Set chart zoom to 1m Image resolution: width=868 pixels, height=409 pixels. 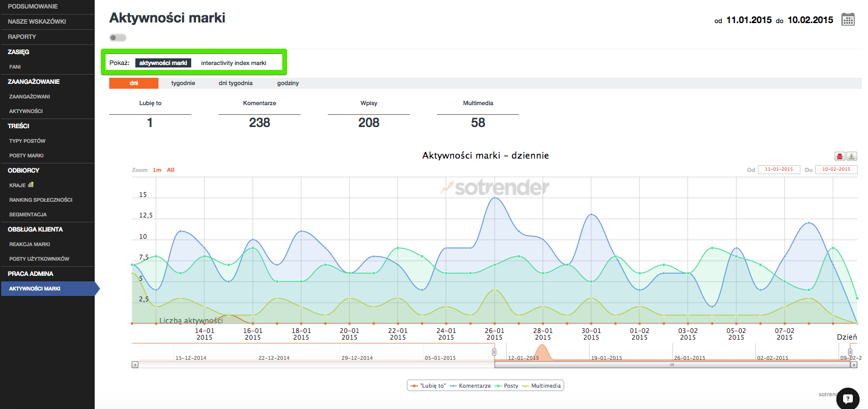[x=157, y=170]
